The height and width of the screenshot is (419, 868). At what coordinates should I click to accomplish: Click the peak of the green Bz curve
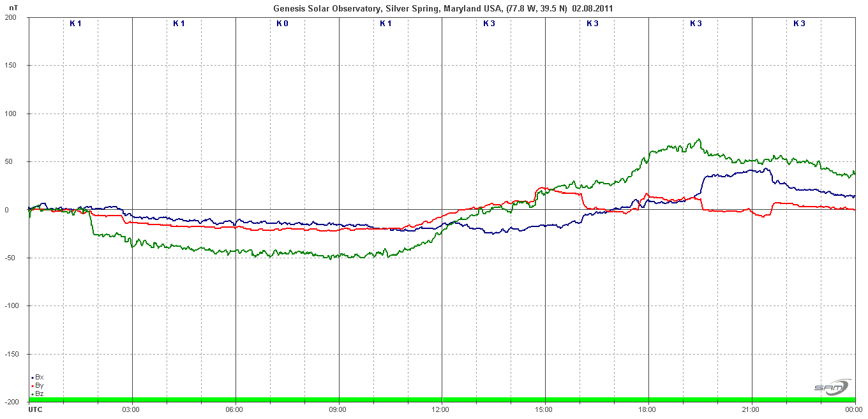[700, 140]
